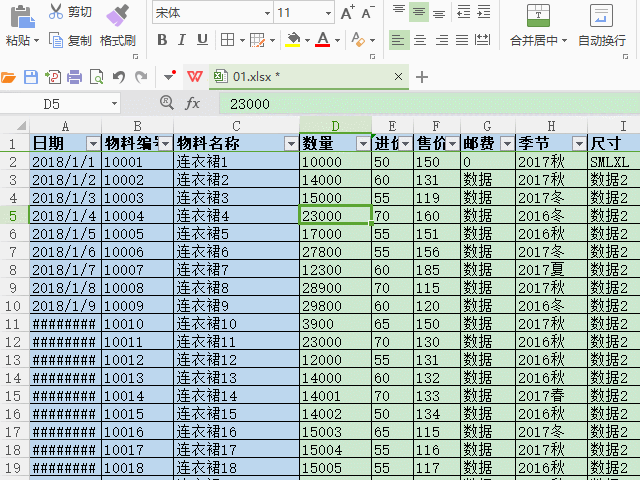Image resolution: width=640 pixels, height=480 pixels.
Task: Click the open folder icon
Action: (8, 77)
